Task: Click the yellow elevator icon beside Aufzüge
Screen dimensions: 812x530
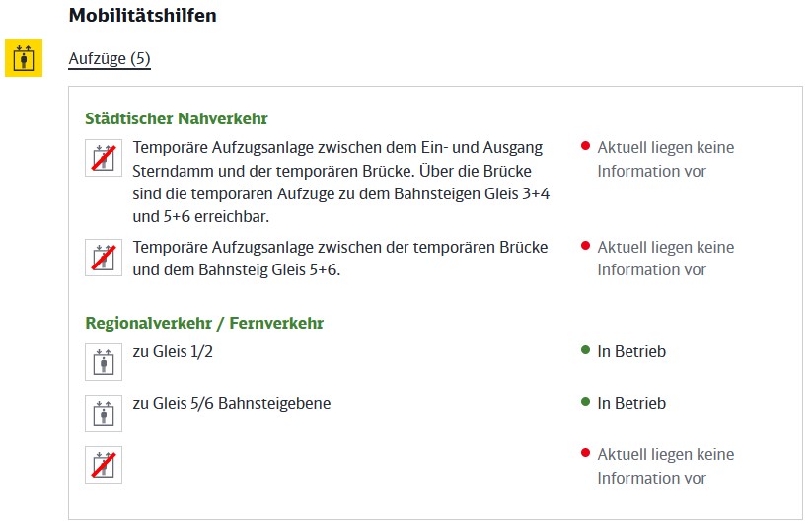Action: coord(24,58)
